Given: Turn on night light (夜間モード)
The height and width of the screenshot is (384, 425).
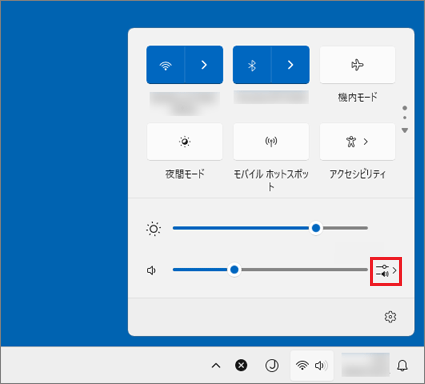Looking at the screenshot, I should pyautogui.click(x=185, y=142).
